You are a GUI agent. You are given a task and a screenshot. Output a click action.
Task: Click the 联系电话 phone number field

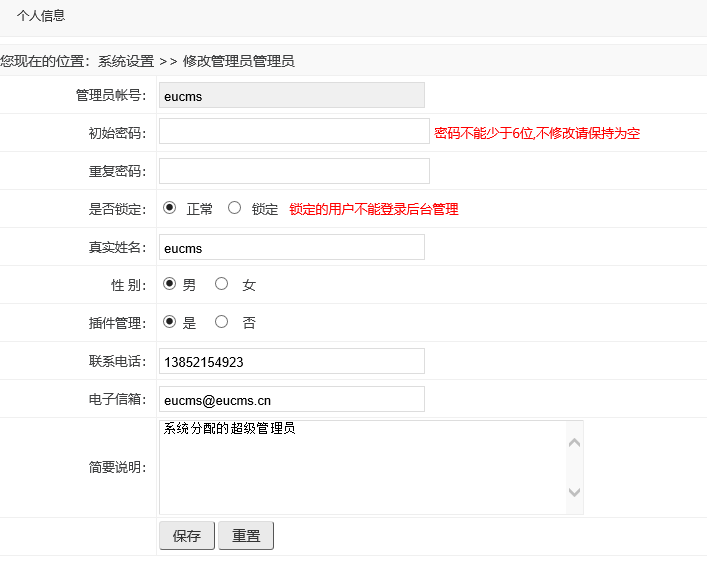[x=291, y=361]
